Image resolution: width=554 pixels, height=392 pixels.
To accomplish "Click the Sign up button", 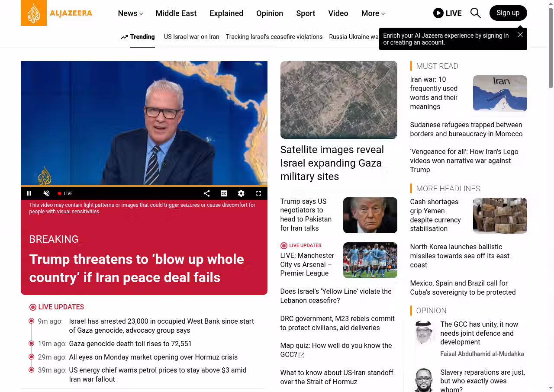I will (x=508, y=13).
